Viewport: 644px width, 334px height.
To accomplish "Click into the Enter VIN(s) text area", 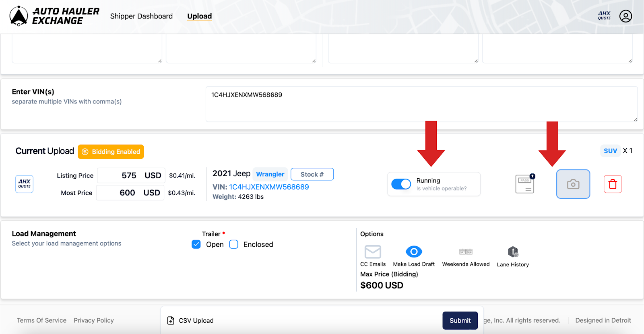I will click(421, 104).
